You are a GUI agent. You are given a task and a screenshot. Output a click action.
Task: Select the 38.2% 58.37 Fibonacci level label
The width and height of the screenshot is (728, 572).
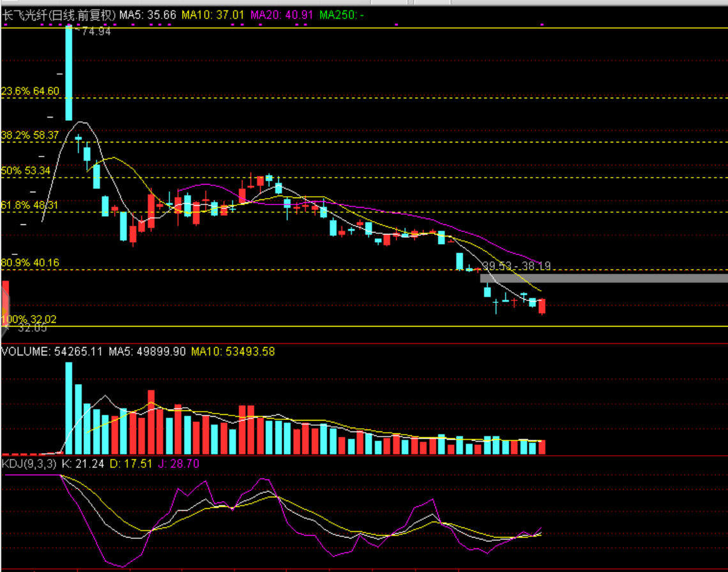click(30, 135)
